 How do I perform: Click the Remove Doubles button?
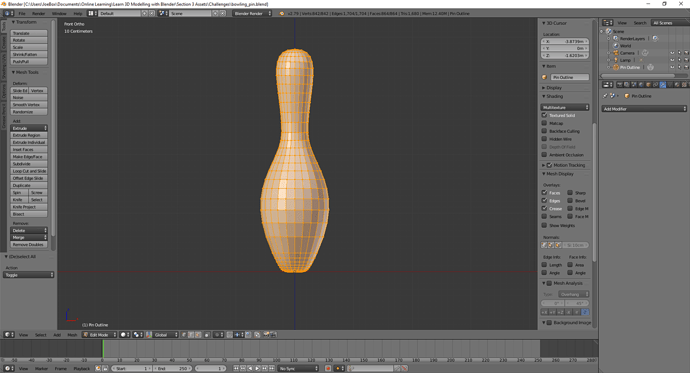(29, 244)
